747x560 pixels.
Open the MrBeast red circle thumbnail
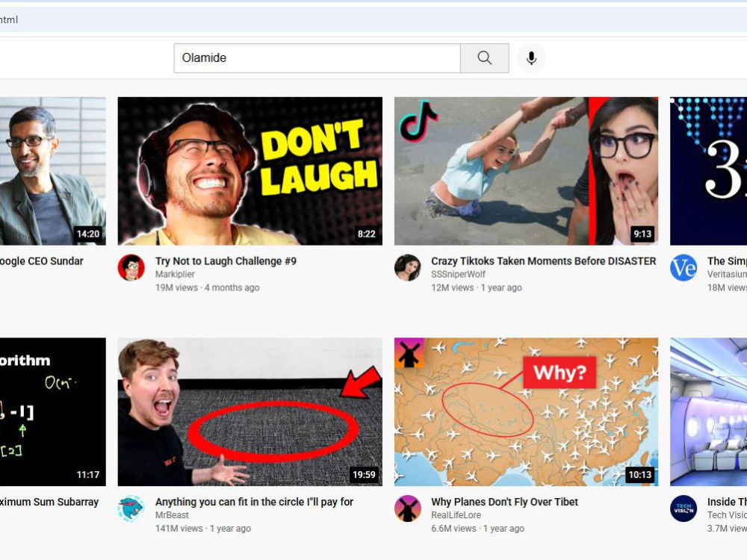pos(249,412)
